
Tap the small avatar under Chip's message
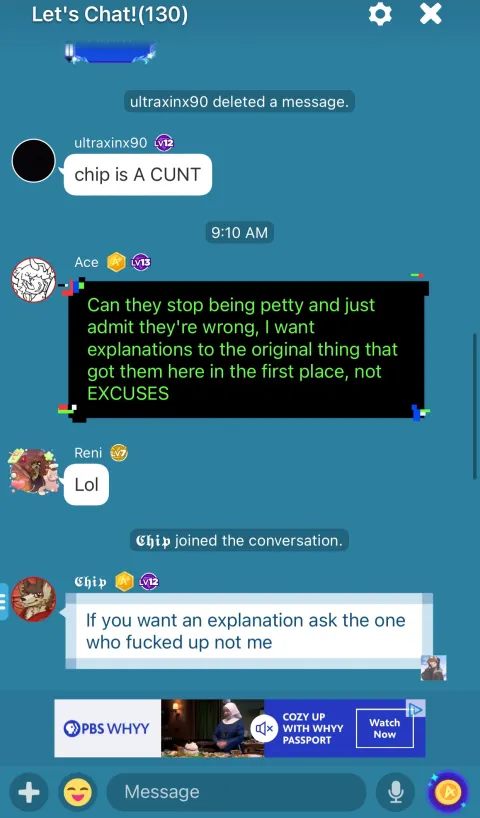434,668
